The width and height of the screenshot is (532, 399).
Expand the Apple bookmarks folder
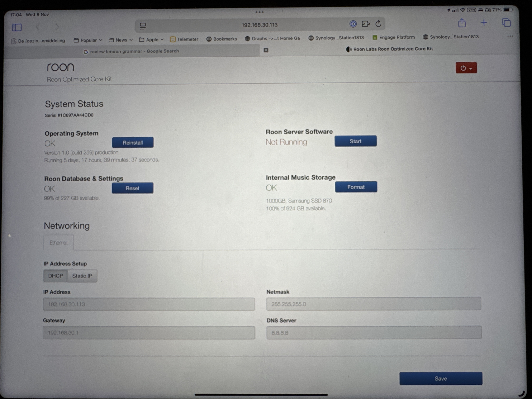click(151, 40)
